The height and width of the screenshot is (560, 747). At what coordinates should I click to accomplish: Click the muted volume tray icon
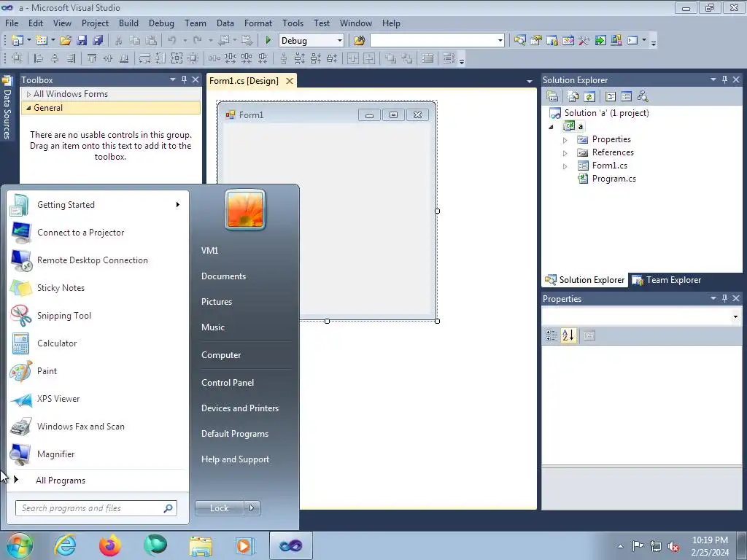tap(673, 545)
